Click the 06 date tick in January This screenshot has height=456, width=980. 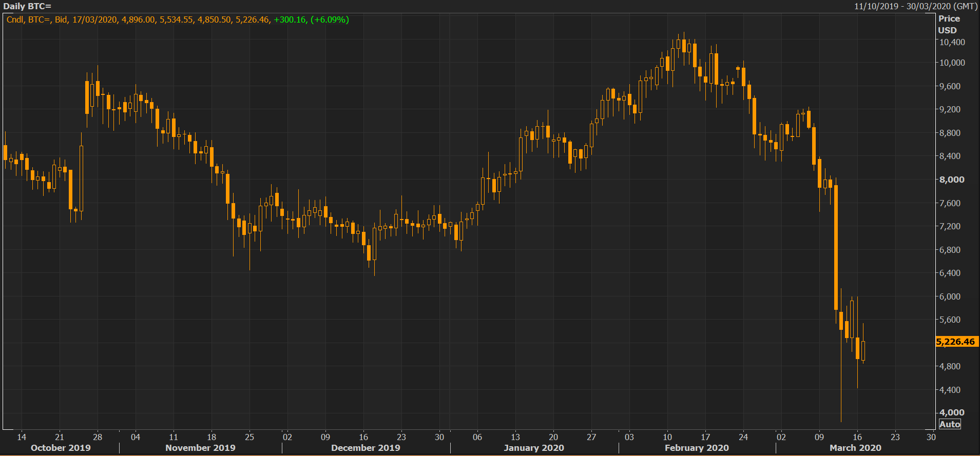(477, 437)
